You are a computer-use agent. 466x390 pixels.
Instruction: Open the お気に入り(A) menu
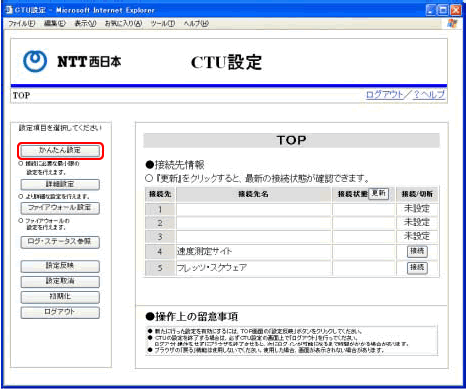tap(123, 24)
